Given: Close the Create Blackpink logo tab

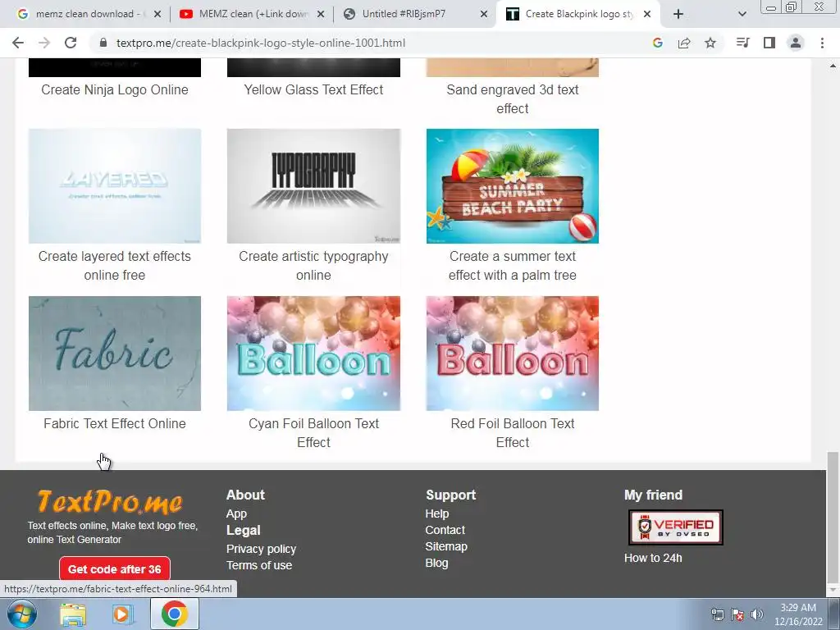Looking at the screenshot, I should pyautogui.click(x=647, y=14).
